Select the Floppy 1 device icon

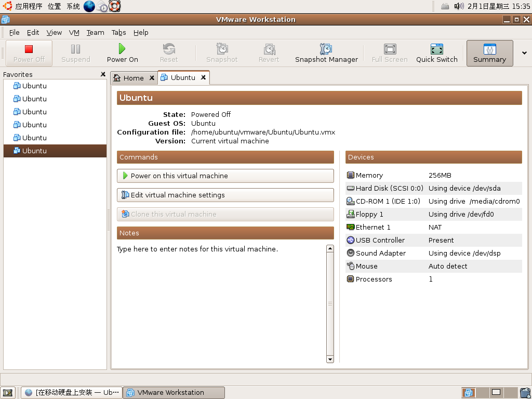click(x=351, y=214)
